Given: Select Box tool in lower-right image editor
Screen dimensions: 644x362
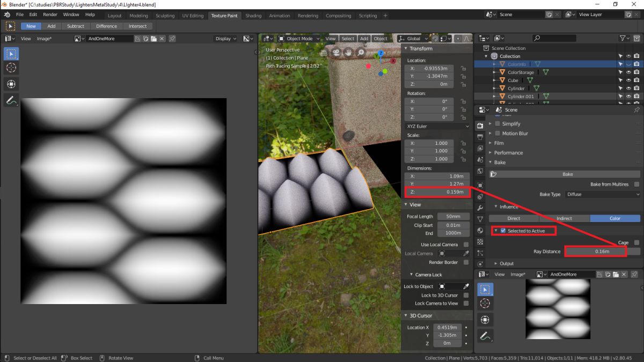Looking at the screenshot, I should click(x=485, y=290).
